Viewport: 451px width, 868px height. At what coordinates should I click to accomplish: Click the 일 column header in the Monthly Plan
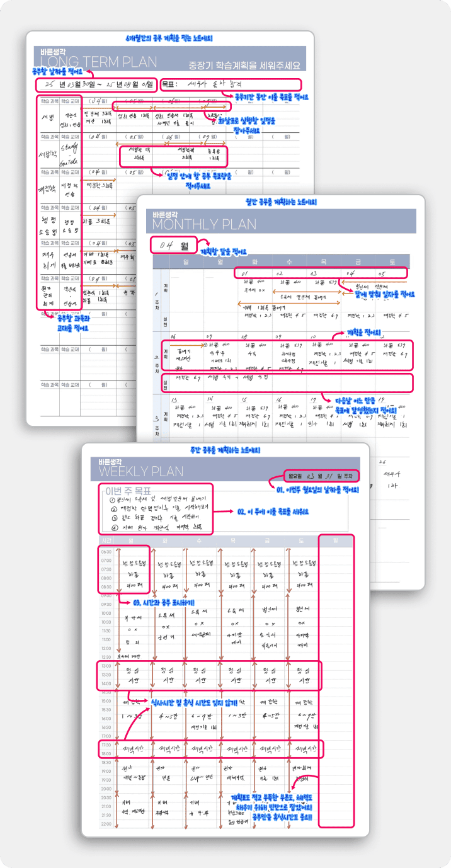[x=186, y=261]
